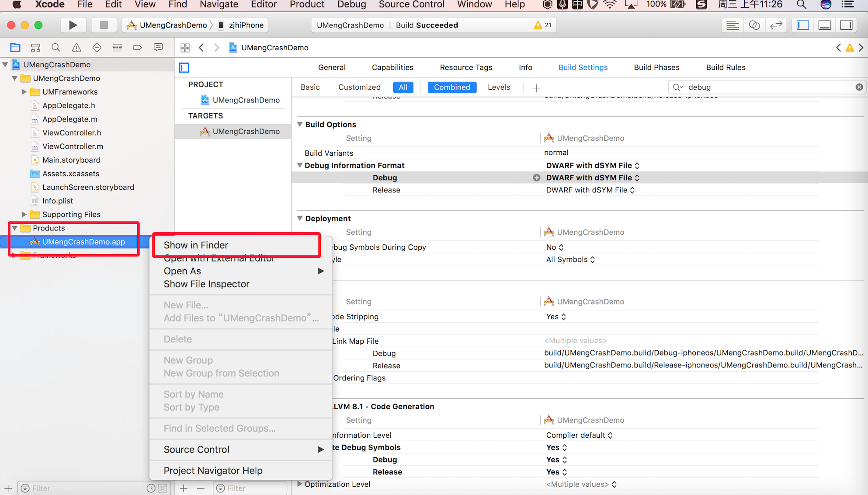The height and width of the screenshot is (495, 868).
Task: Show All build settings
Action: pos(403,87)
